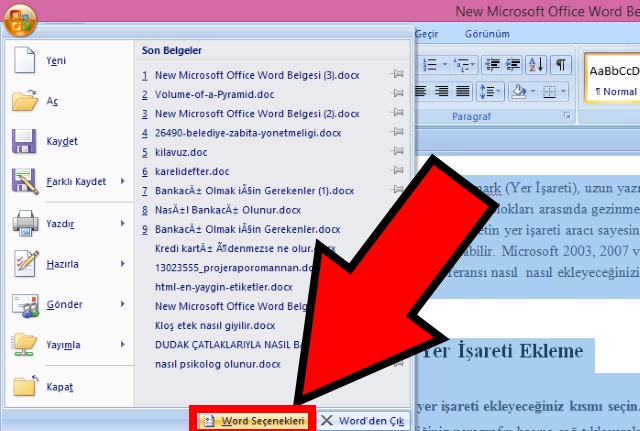Open recent file kilavuz.doc
The width and height of the screenshot is (640, 431).
pyautogui.click(x=181, y=152)
